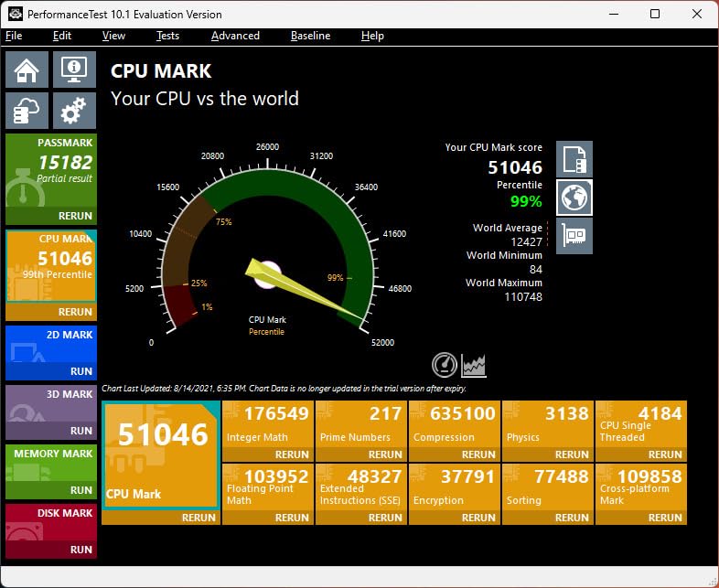Select the Prime Numbers 217 tile
Image resolution: width=719 pixels, height=588 pixels.
pos(361,424)
